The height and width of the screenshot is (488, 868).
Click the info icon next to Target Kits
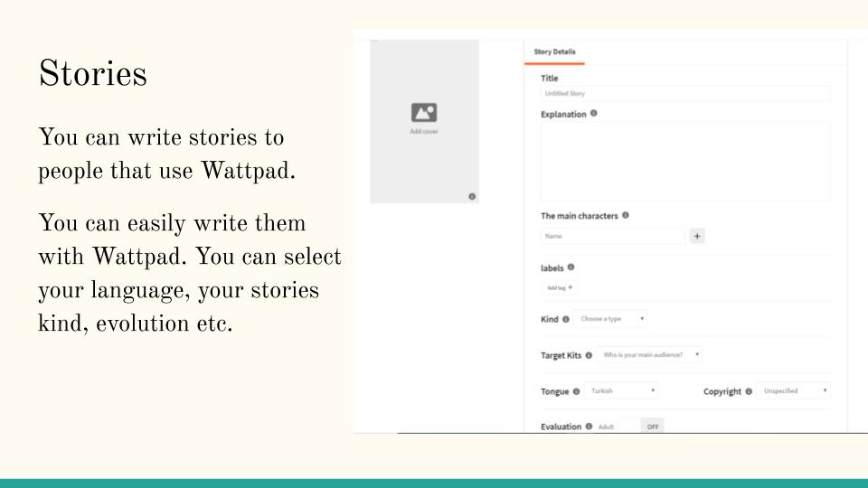tap(589, 355)
